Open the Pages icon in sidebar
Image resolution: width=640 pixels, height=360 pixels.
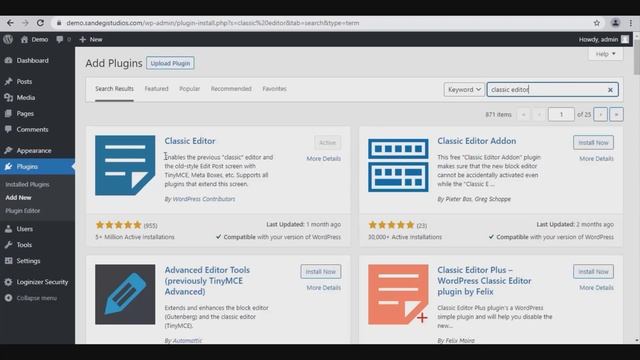[x=8, y=113]
